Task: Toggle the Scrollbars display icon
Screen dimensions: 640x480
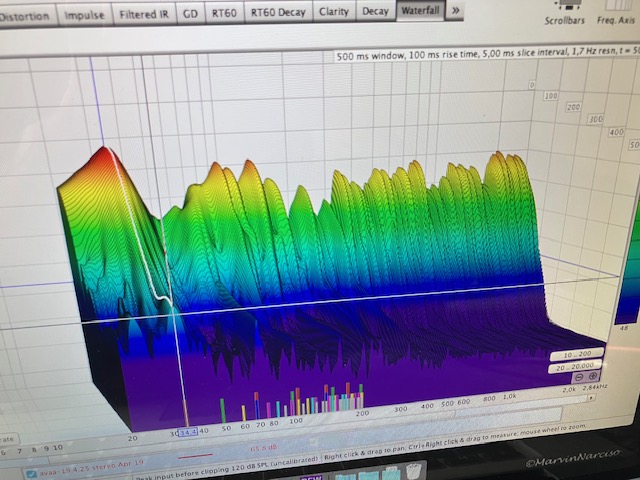Action: coord(571,5)
